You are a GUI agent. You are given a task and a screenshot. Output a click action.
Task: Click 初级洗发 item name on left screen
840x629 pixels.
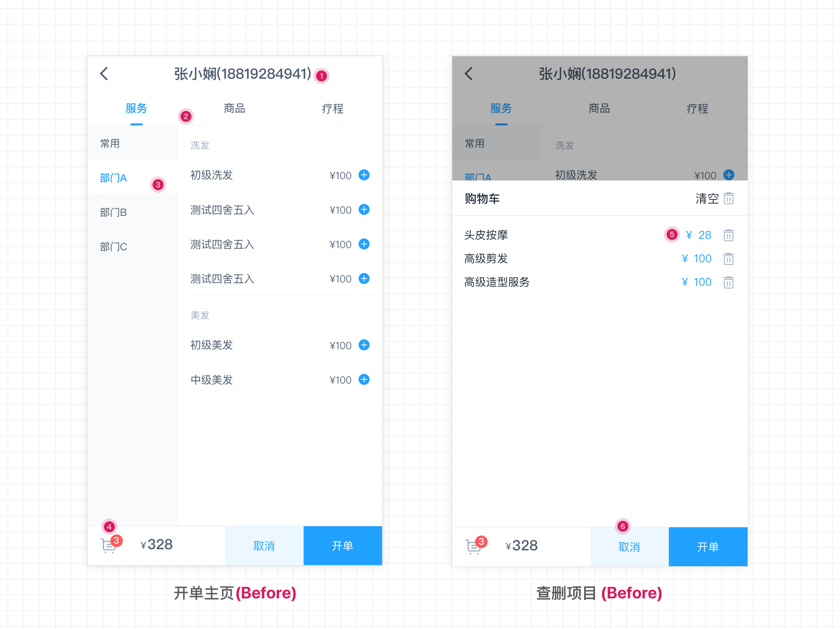tap(212, 175)
